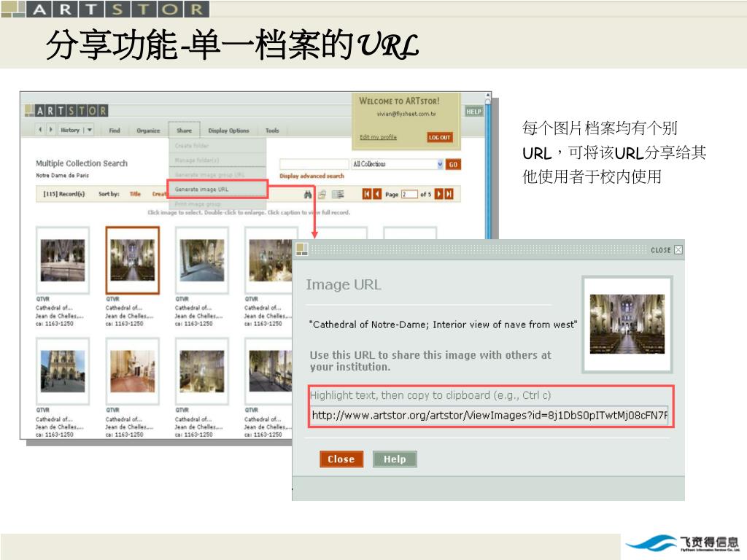This screenshot has width=747, height=560.
Task: Choose Manage folder(s) in Share menu
Action: 217,160
